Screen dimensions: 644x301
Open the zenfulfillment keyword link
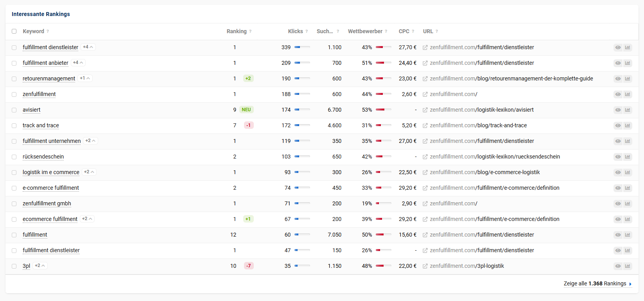pyautogui.click(x=39, y=94)
